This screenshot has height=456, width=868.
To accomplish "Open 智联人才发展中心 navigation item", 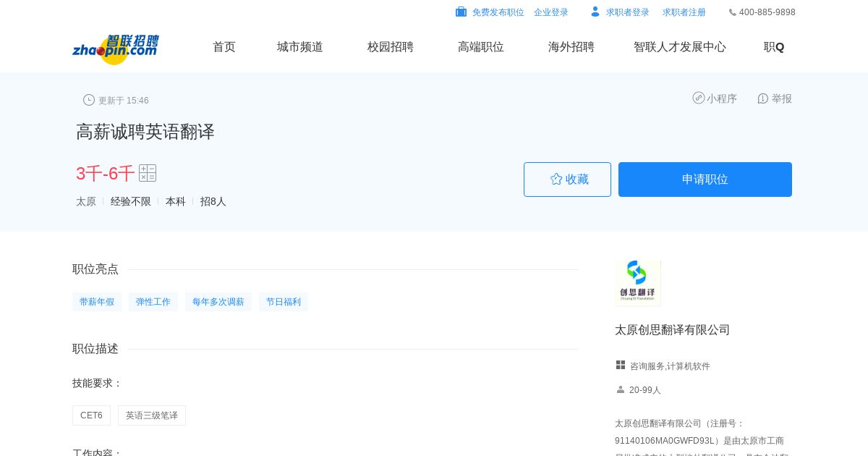I will point(680,47).
